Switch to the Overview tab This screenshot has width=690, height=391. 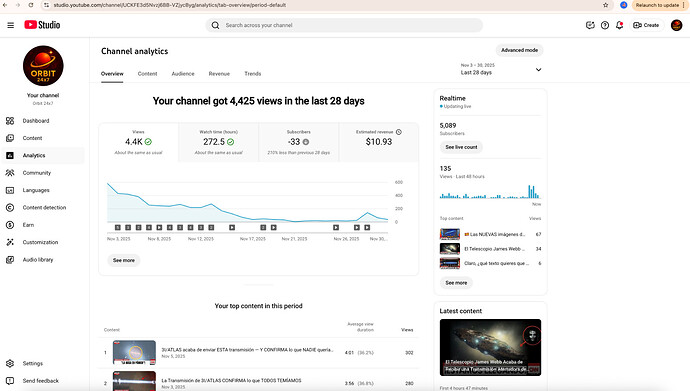click(x=112, y=74)
